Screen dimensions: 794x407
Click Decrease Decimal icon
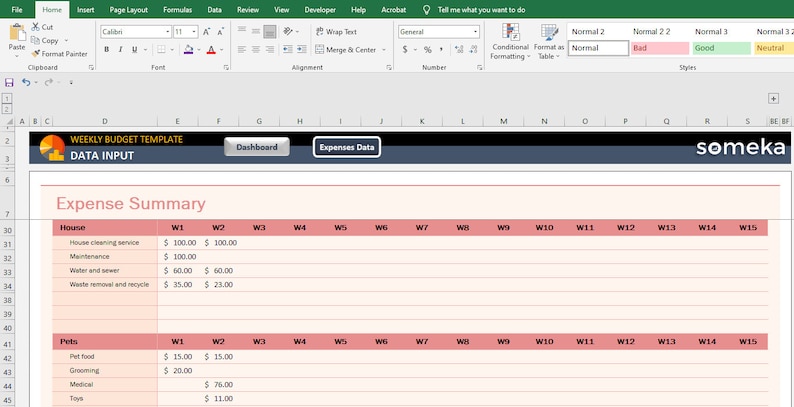[473, 50]
